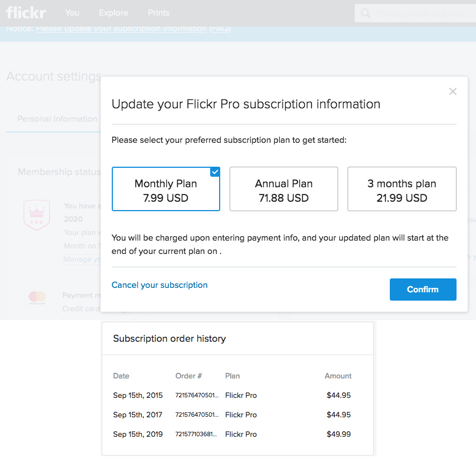Viewport: 476px width, 459px height.
Task: Click the Mastercard payment icon
Action: point(37,297)
